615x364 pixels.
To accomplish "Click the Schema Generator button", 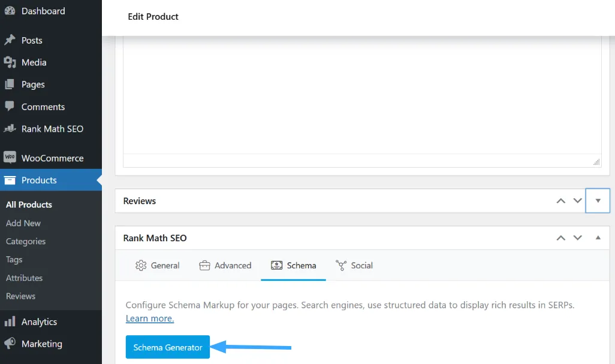I will coord(167,347).
